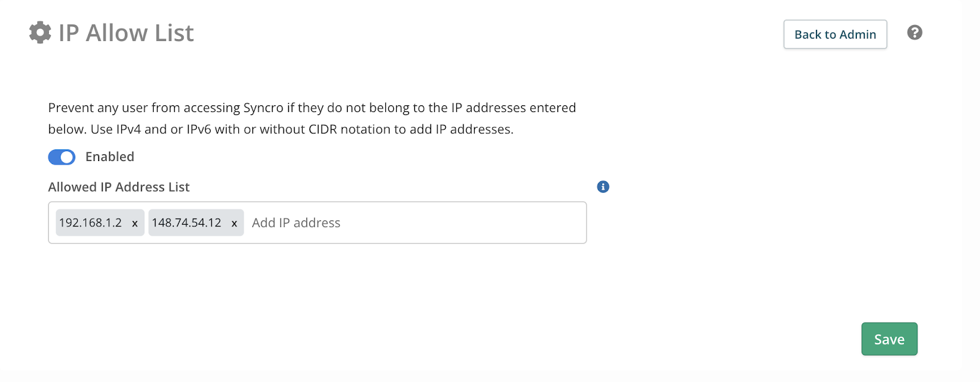
Task: Click the word Prevent starting the description
Action: (x=70, y=108)
